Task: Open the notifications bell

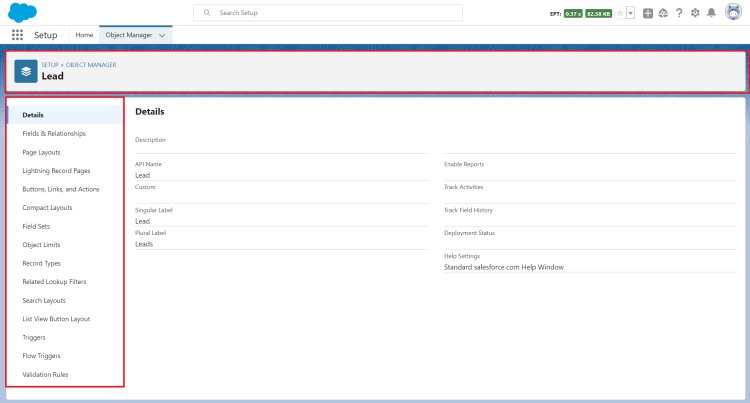Action: pos(711,13)
